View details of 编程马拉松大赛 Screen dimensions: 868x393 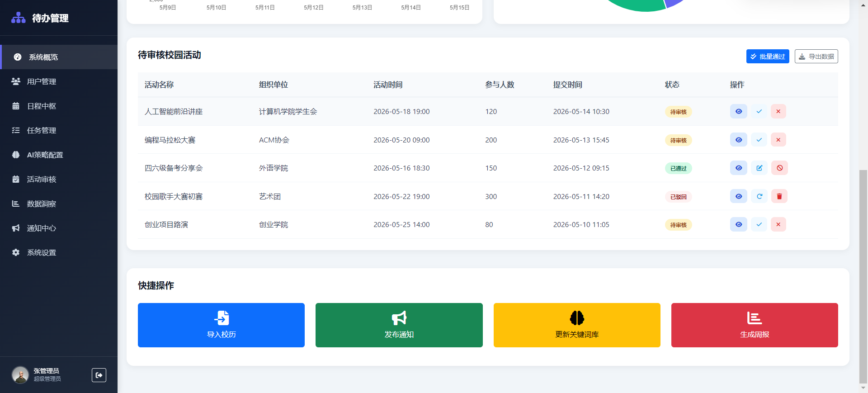click(739, 140)
